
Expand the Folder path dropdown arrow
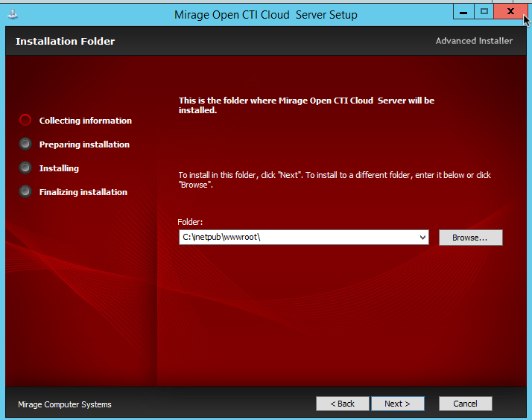pos(422,238)
